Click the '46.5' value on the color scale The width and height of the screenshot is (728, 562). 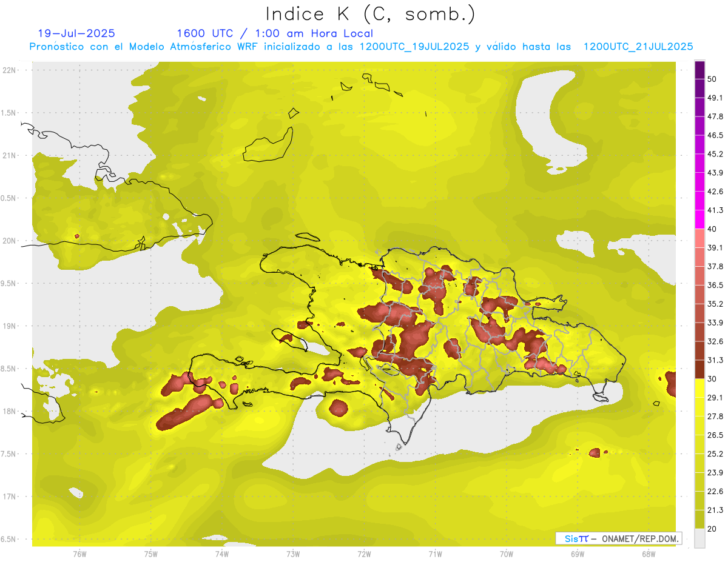pos(715,135)
